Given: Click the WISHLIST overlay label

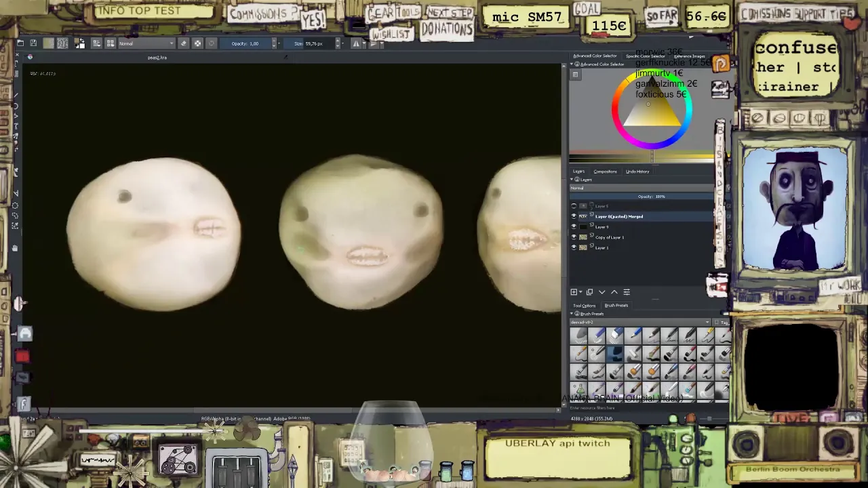Looking at the screenshot, I should [391, 34].
